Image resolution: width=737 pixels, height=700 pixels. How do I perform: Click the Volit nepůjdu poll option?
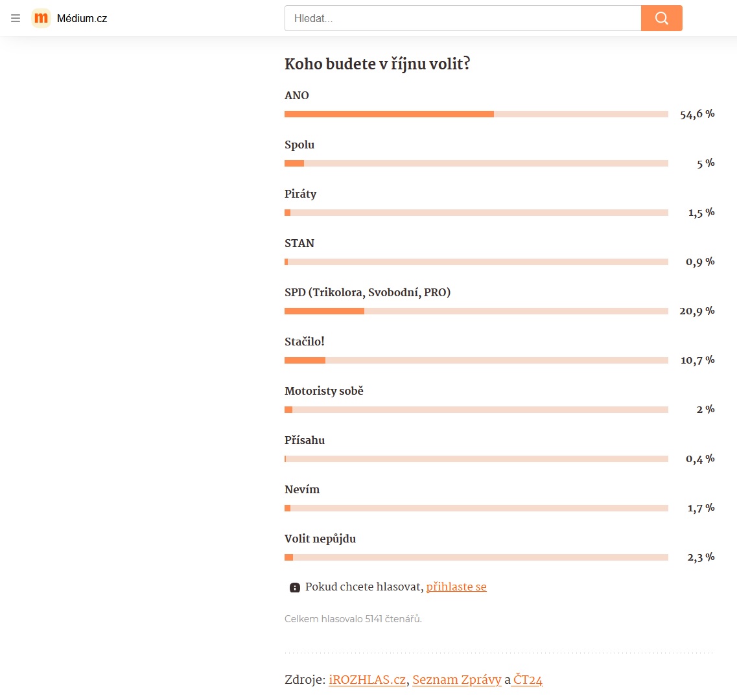point(320,539)
